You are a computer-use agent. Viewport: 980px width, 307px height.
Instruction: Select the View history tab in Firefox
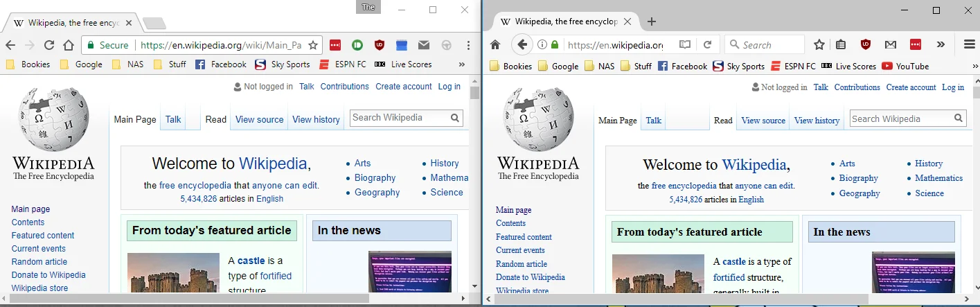pyautogui.click(x=817, y=120)
